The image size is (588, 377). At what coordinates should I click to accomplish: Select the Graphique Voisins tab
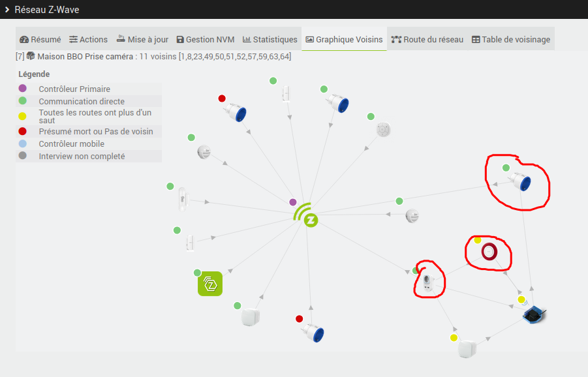click(344, 39)
